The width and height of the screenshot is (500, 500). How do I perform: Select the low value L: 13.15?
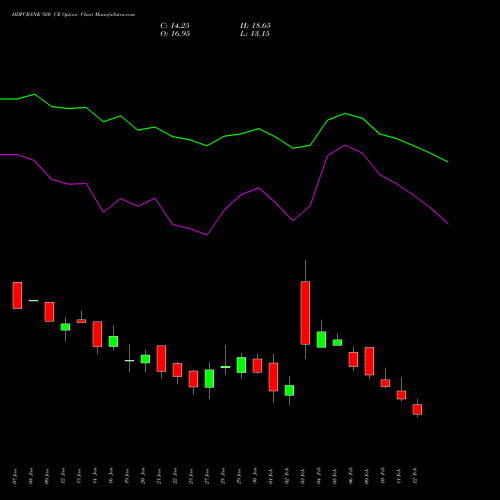pos(255,34)
